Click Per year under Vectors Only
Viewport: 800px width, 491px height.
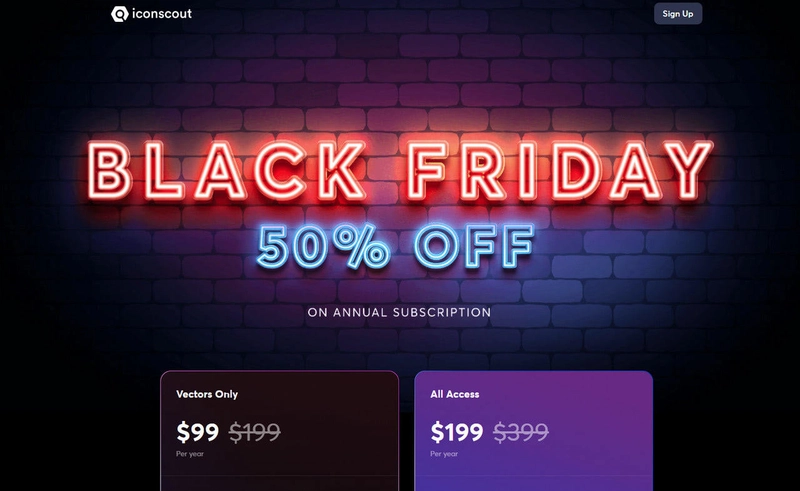190,454
